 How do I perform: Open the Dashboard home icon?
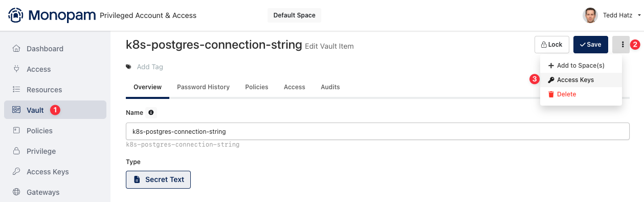pos(16,49)
